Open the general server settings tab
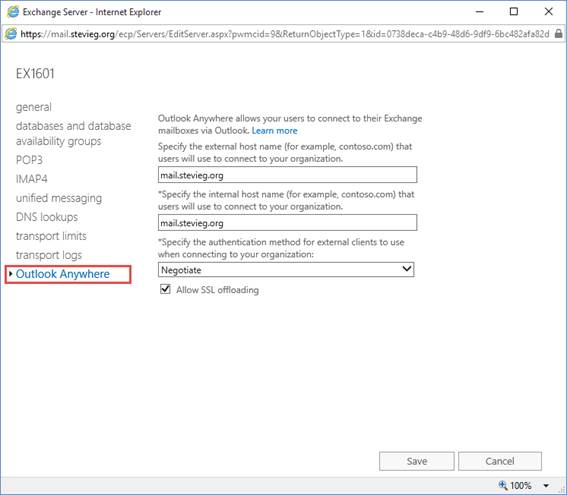Screen dimensions: 567x495 pos(34,107)
